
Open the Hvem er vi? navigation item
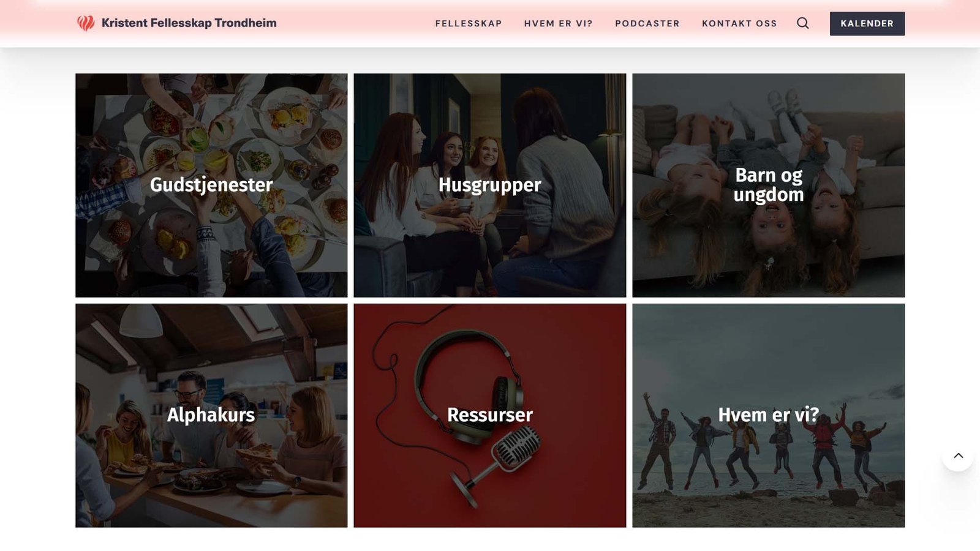(558, 23)
